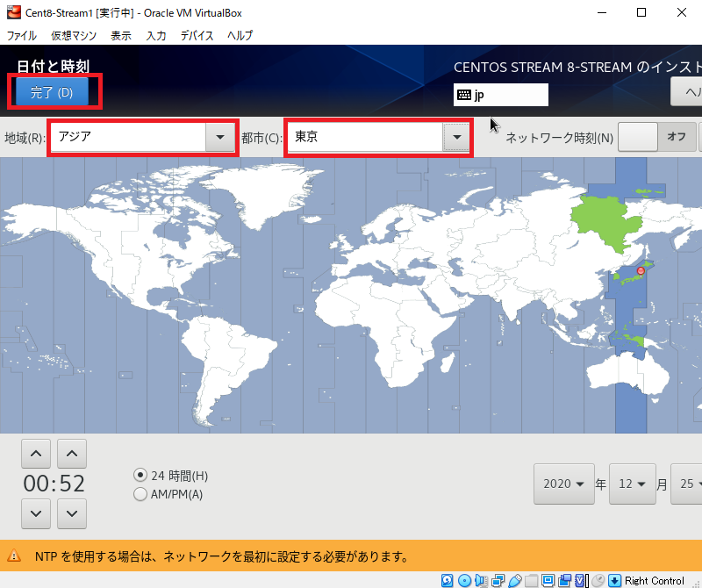Open the year 2020 dropdown
This screenshot has height=588, width=702.
coord(563,484)
